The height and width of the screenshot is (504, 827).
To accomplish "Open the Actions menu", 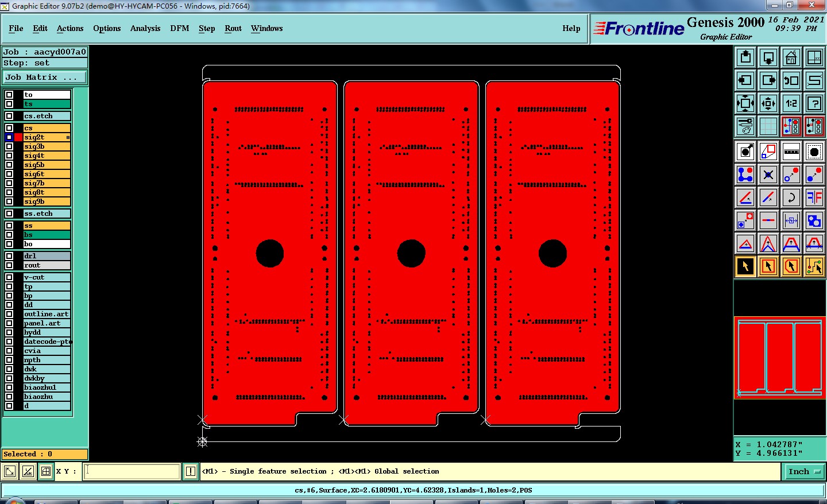I will (x=70, y=28).
